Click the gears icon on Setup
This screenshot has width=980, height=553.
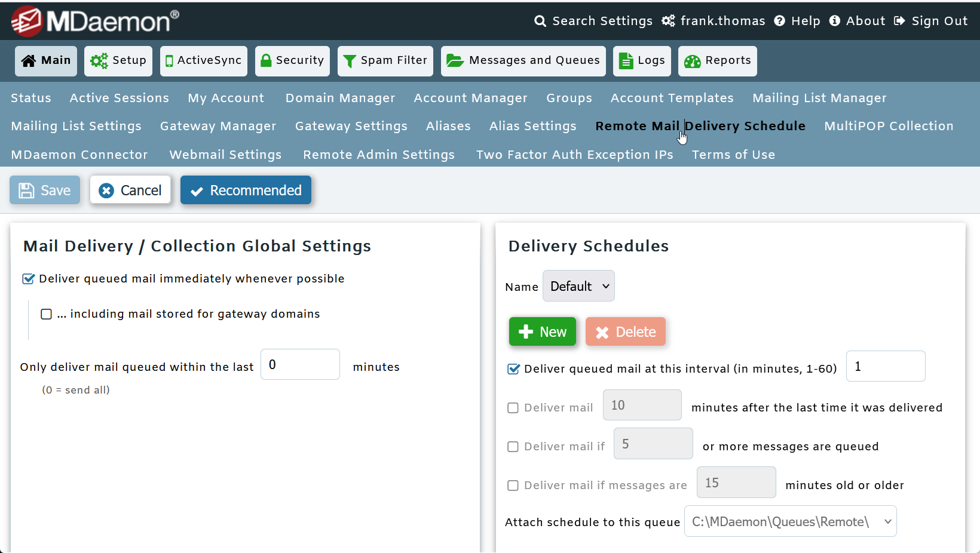(x=99, y=61)
